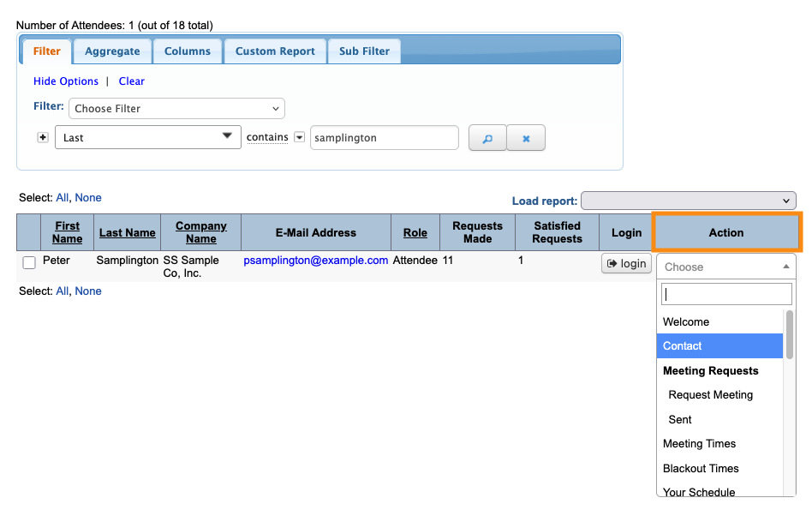Open the contains operator dropdown arrow
The width and height of the screenshot is (812, 510).
[299, 137]
